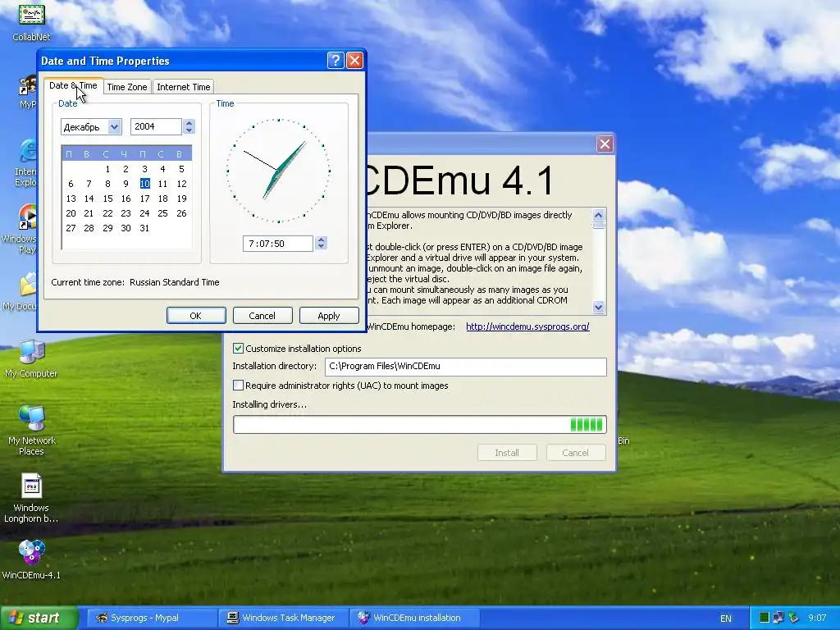Open the wincdemu.sysprogs.org homepage link

[x=527, y=326]
